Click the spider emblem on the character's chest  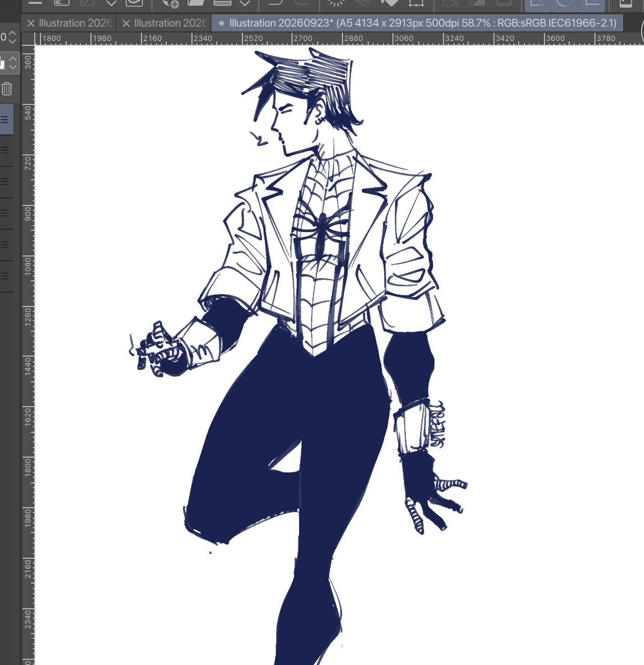click(x=322, y=228)
